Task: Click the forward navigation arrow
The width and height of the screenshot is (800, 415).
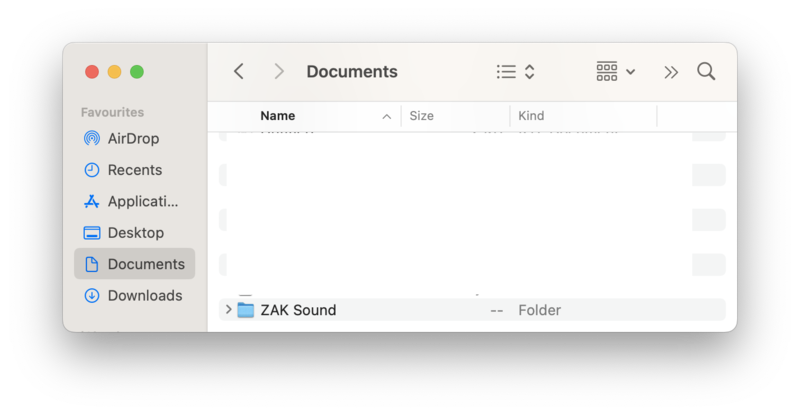Action: tap(279, 71)
